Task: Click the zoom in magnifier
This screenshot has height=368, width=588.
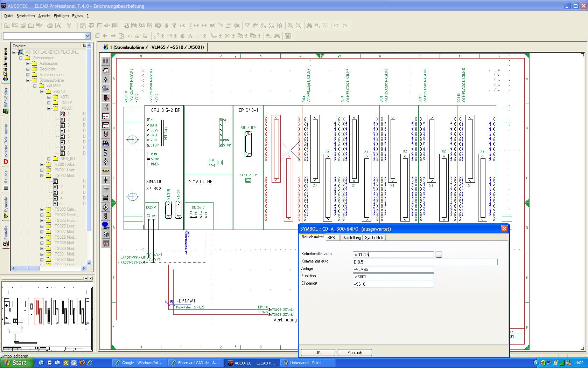Action: point(290,25)
